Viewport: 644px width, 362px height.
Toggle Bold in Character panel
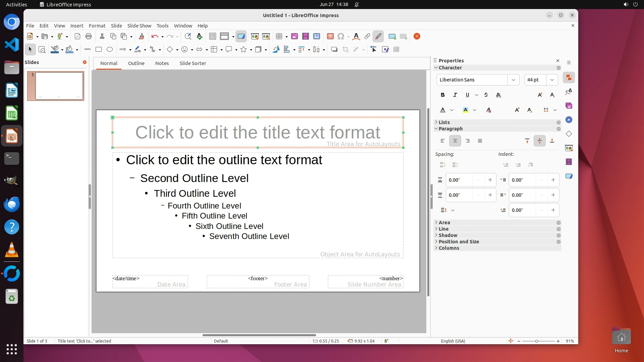443,95
